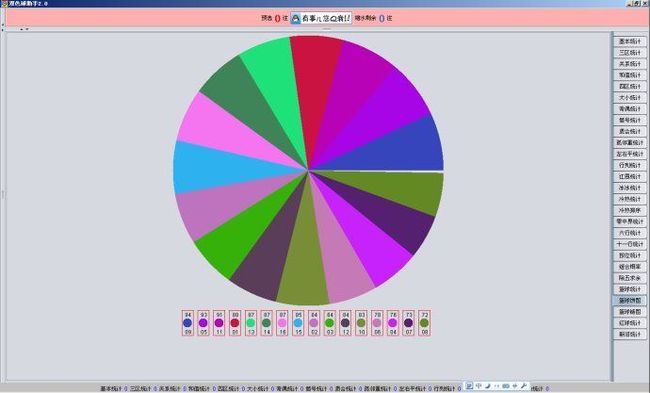Click the olive green legend dot numbered 08
Viewport: 650px width, 393px height.
(x=424, y=323)
